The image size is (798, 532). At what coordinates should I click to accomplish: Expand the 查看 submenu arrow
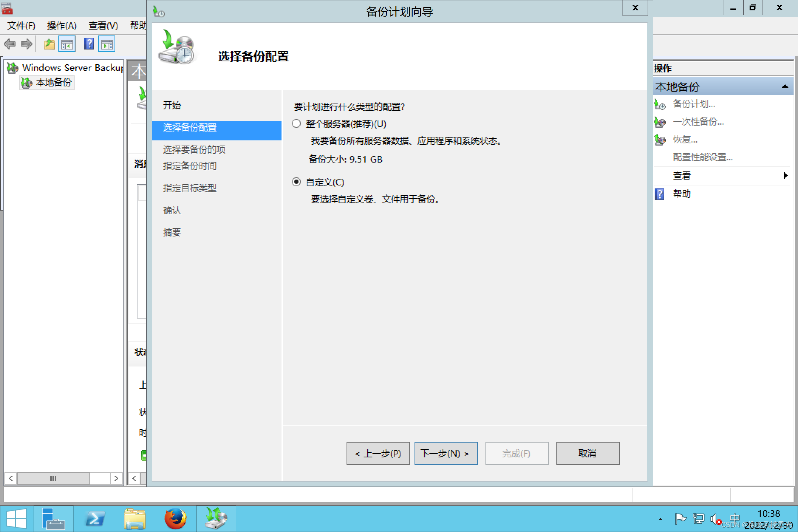(x=785, y=175)
